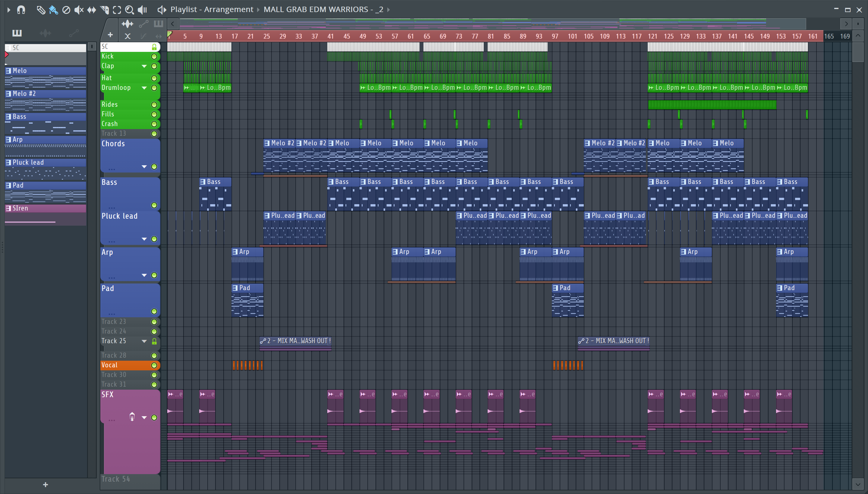Select the Slice tool
The height and width of the screenshot is (494, 868).
tap(105, 10)
